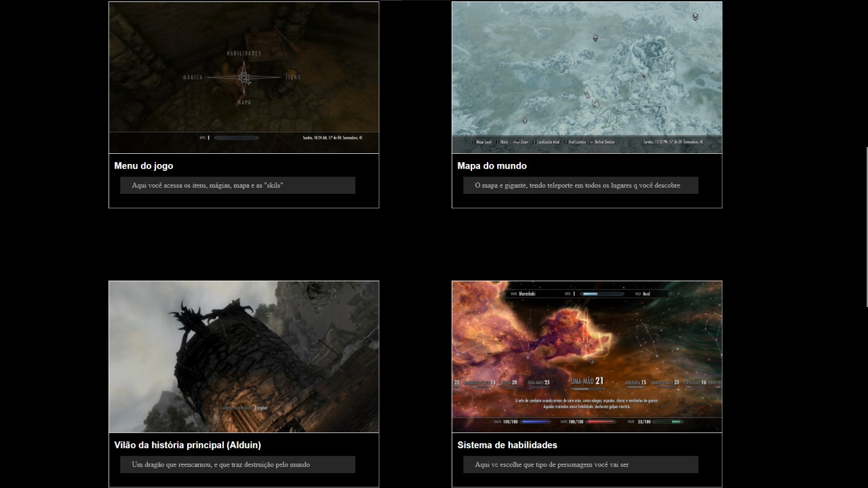The image size is (868, 488).
Task: Click the Diário icon on the map legend bar
Action: click(x=497, y=143)
